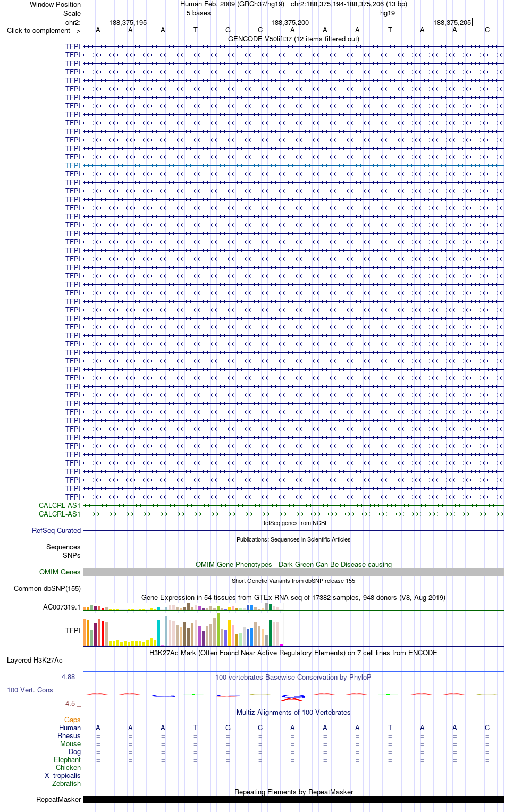Select the 'RefSeq Curated' track label

click(56, 530)
